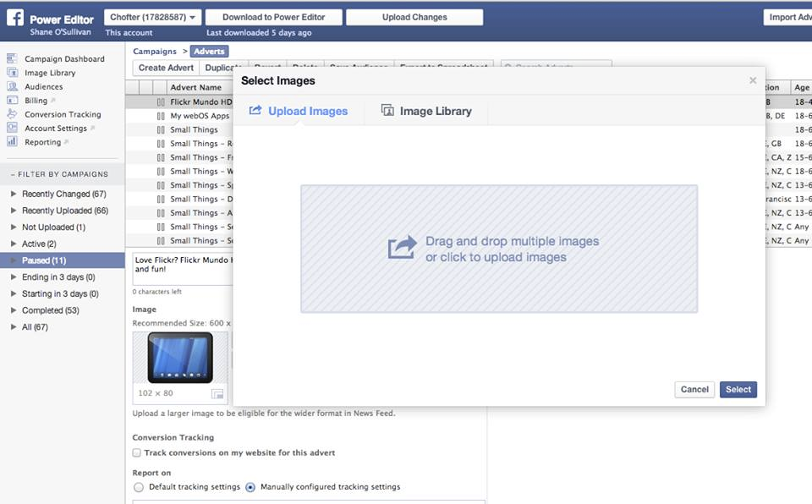The width and height of the screenshot is (812, 504).
Task: Select the Adverts tab
Action: (209, 52)
